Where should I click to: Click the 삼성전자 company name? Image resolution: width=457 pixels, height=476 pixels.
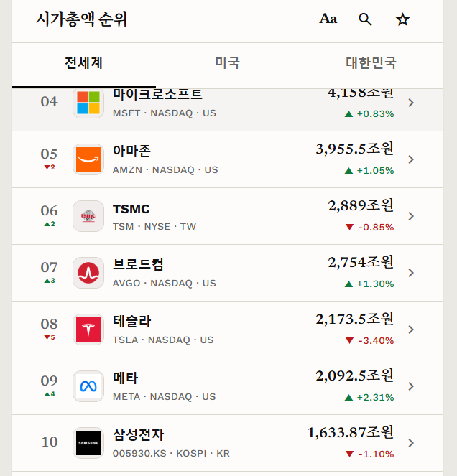(x=138, y=434)
